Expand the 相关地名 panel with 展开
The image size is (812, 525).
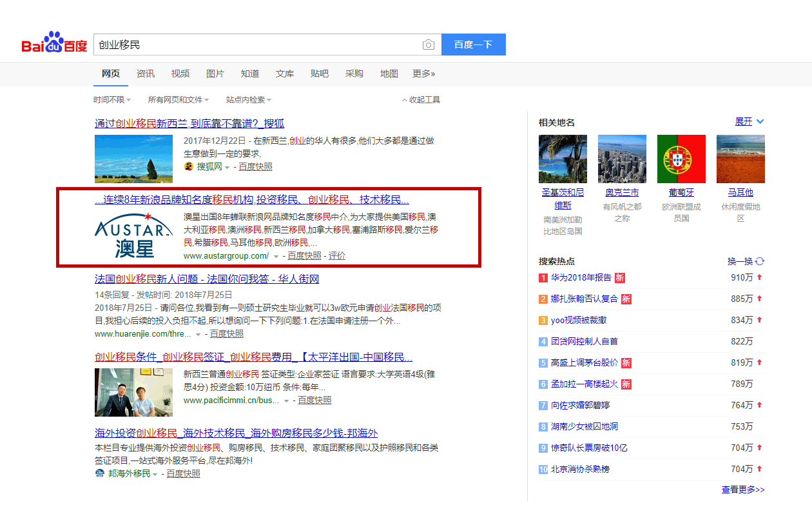coord(749,122)
